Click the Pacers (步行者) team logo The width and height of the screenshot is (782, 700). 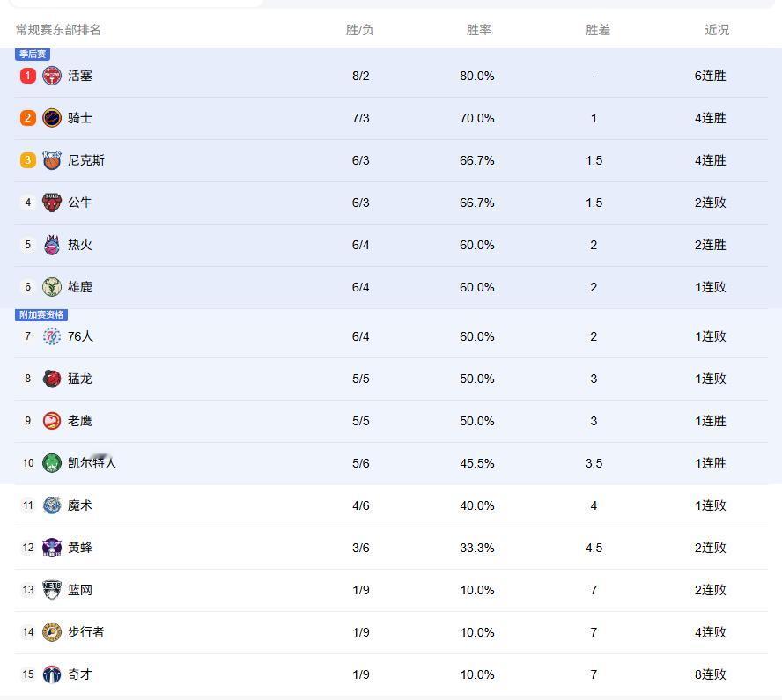click(52, 632)
